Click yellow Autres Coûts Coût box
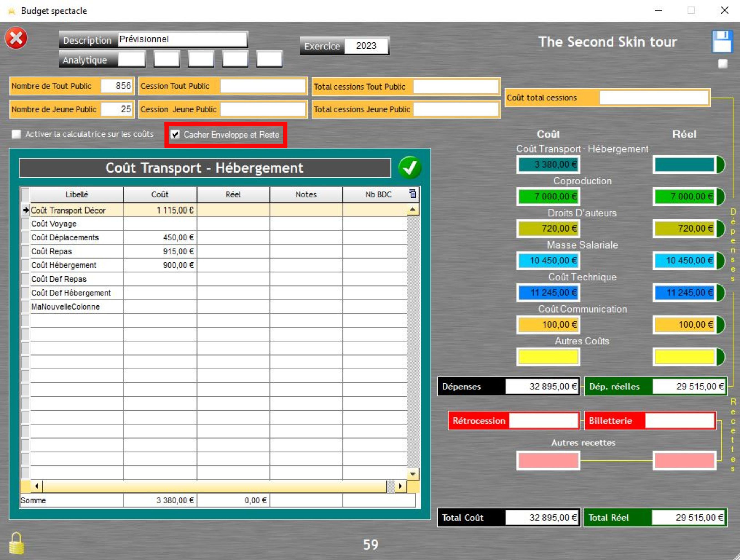 click(x=548, y=357)
